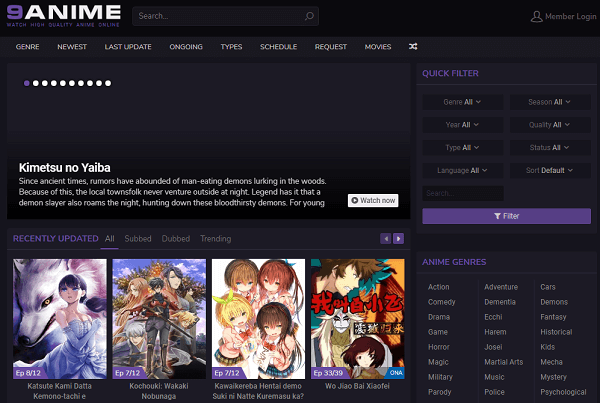Open the Genre All dropdown

[x=463, y=102]
